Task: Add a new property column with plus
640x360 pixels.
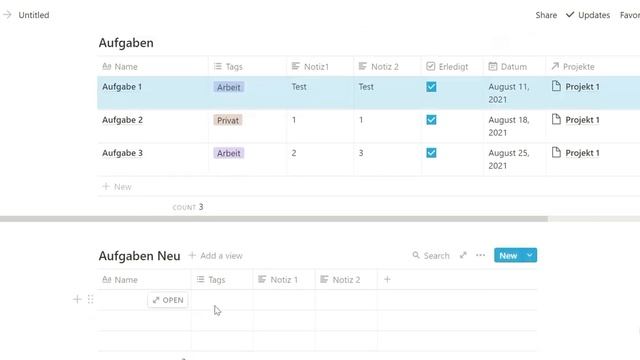Action: tap(387, 280)
